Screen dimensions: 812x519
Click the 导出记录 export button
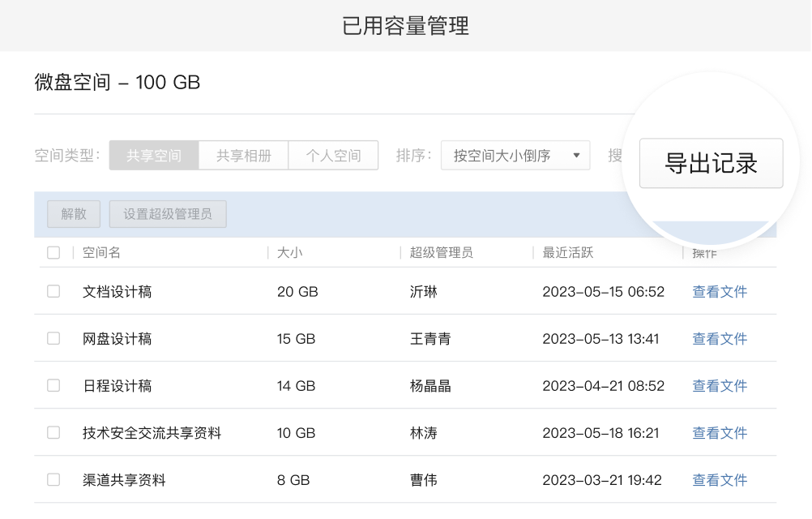tap(711, 163)
